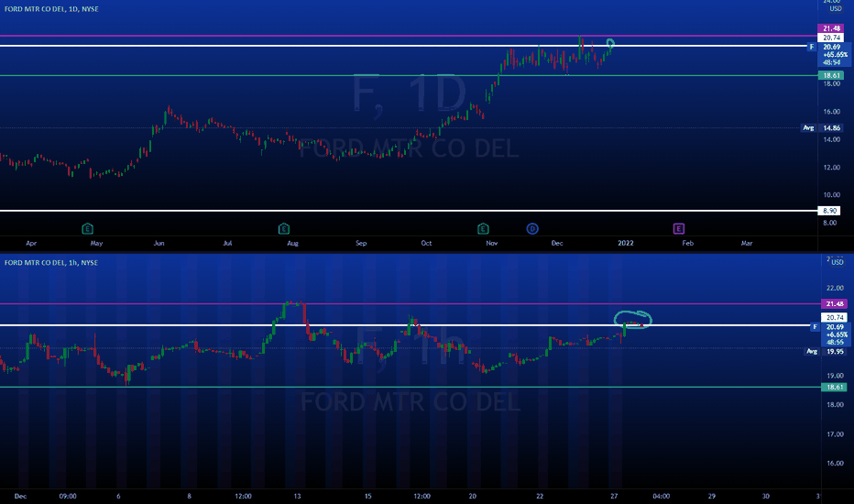Select the purple horizontal line on the hourly chart
This screenshot has height=504, width=854.
411,304
